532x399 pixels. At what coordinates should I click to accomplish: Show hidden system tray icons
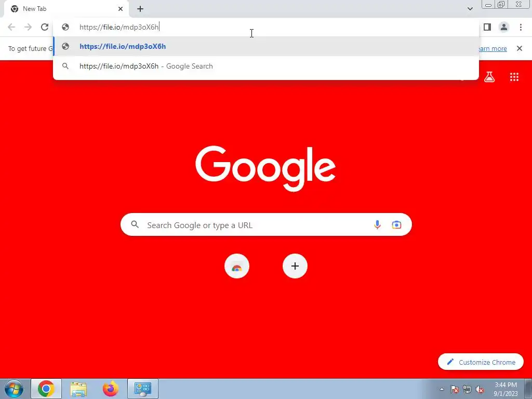coord(442,389)
